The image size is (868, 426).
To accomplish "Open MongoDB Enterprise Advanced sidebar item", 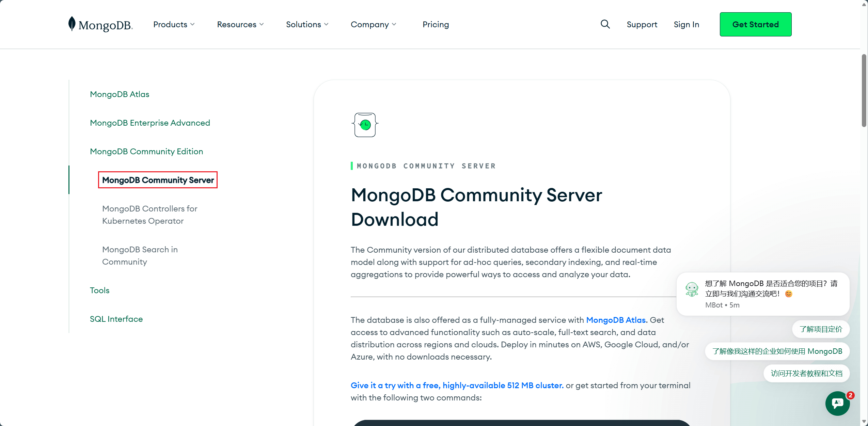I will pos(150,123).
